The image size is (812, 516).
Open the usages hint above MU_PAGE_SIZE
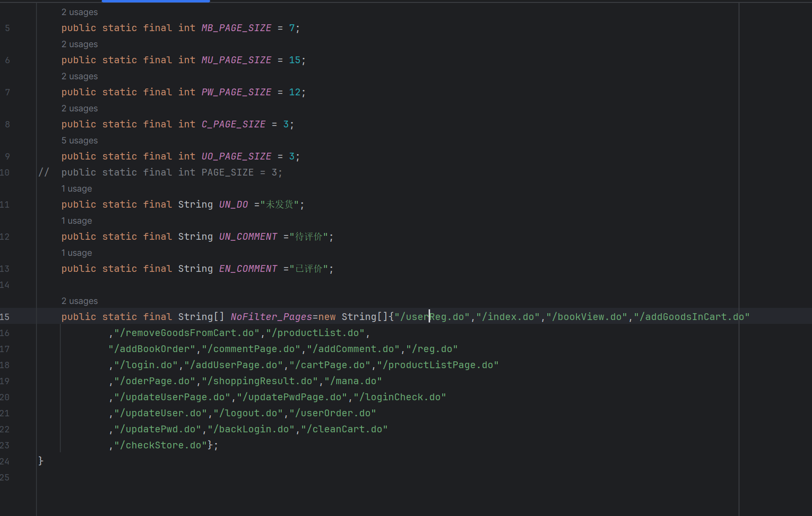79,44
